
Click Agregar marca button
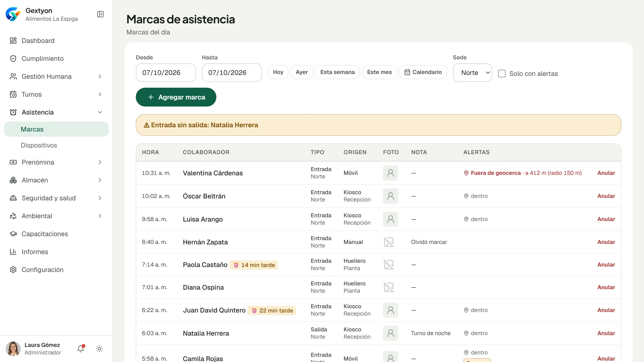coord(176,97)
